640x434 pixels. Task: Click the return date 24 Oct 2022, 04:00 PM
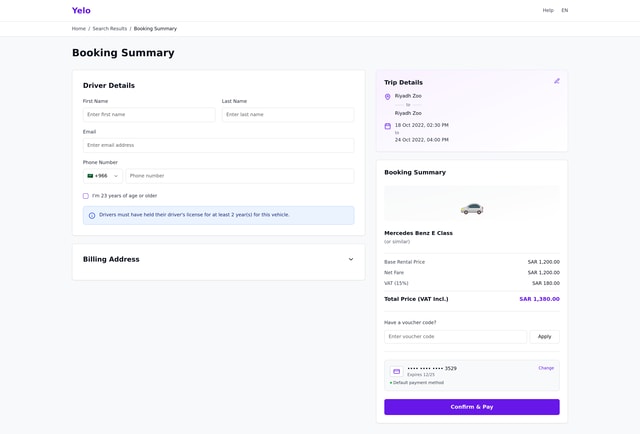(422, 140)
